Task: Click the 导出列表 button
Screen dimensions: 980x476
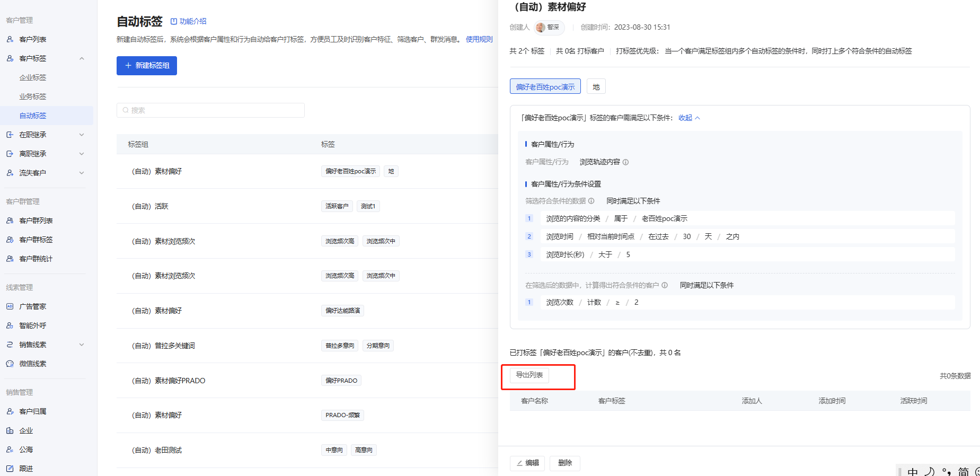Action: [529, 375]
